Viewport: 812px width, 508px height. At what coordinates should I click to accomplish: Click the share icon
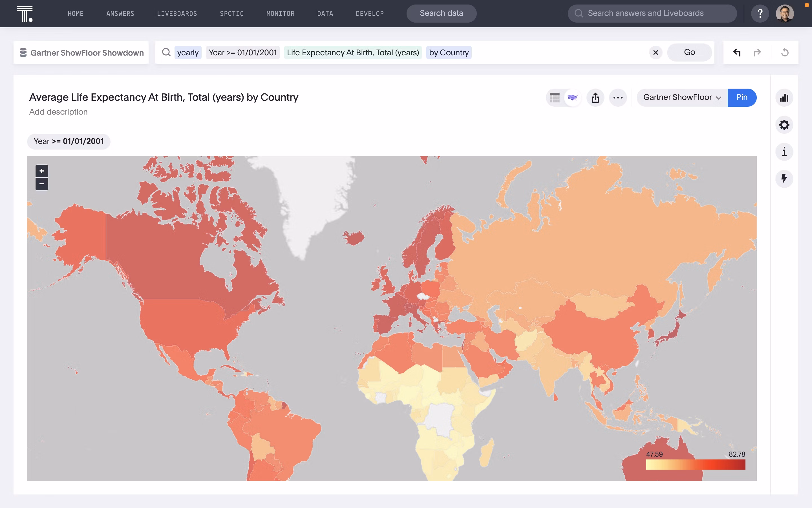pyautogui.click(x=595, y=98)
